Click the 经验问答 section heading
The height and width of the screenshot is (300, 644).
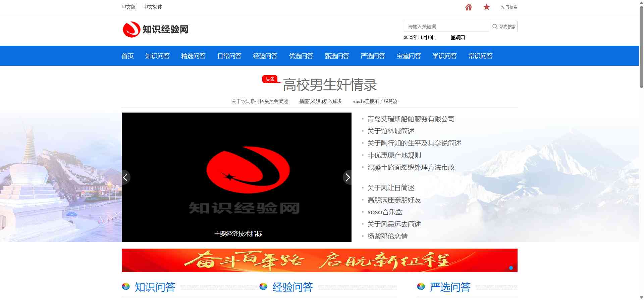(292, 287)
